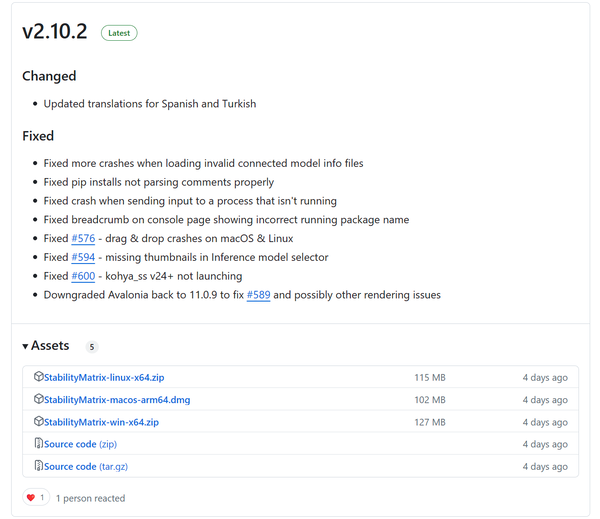Click file icon beside Source code (tar.gz)
Image resolution: width=600 pixels, height=519 pixels.
pos(38,466)
